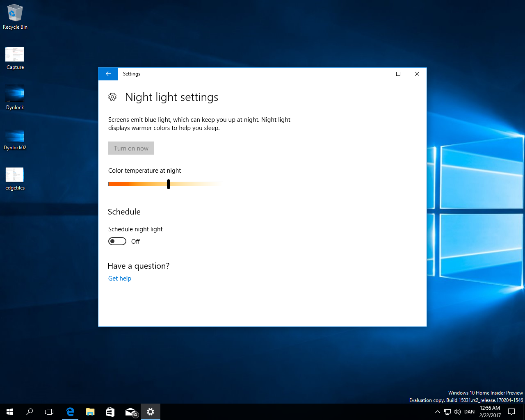The width and height of the screenshot is (525, 420).
Task: Adjust the color temperature slider
Action: (168, 184)
